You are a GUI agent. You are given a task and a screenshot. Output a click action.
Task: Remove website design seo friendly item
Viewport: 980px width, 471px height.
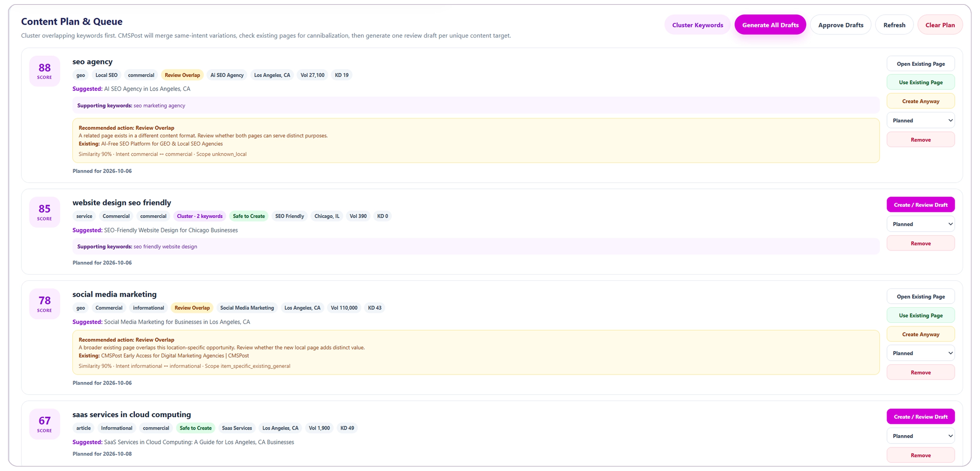click(921, 243)
